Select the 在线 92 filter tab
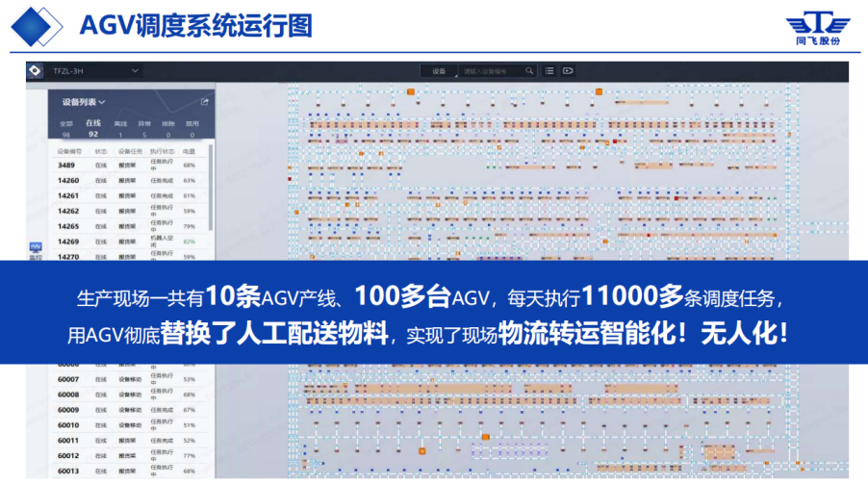The image size is (868, 484). point(93,128)
